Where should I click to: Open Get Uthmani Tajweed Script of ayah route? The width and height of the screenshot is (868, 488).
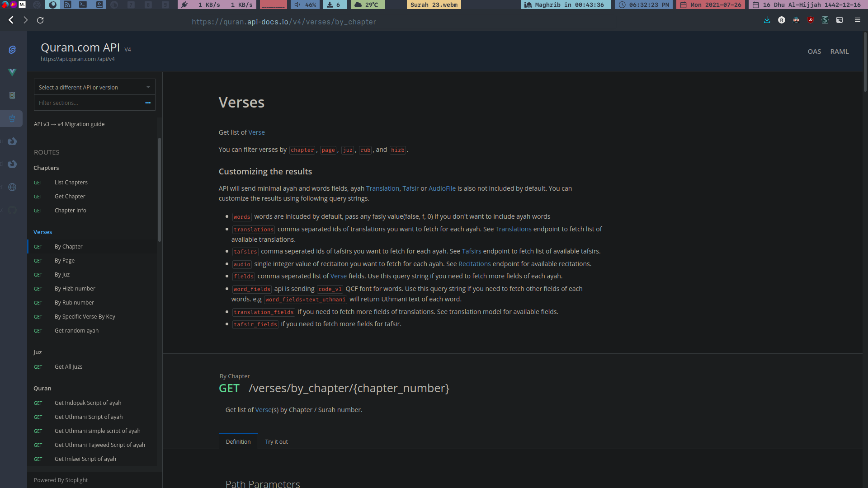point(99,445)
